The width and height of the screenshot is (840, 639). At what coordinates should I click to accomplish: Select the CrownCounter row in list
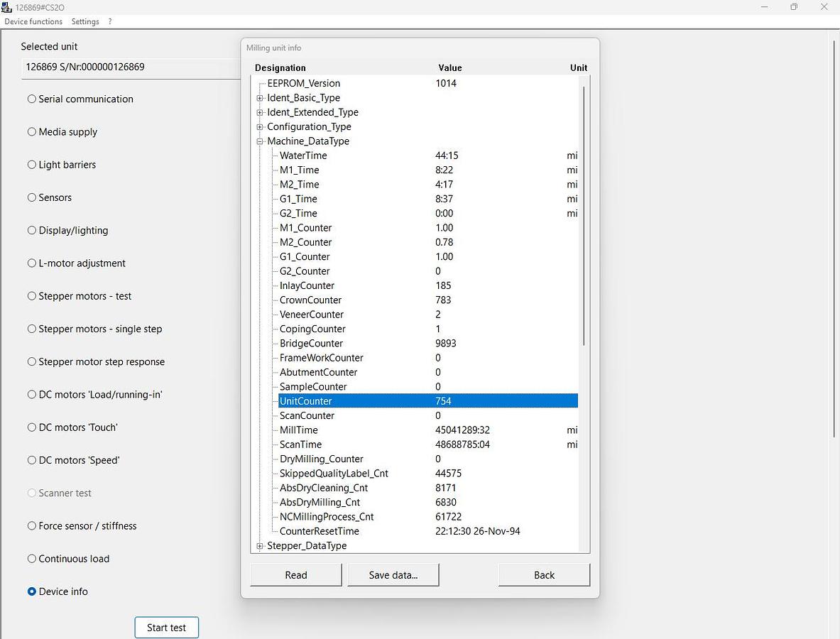[310, 300]
